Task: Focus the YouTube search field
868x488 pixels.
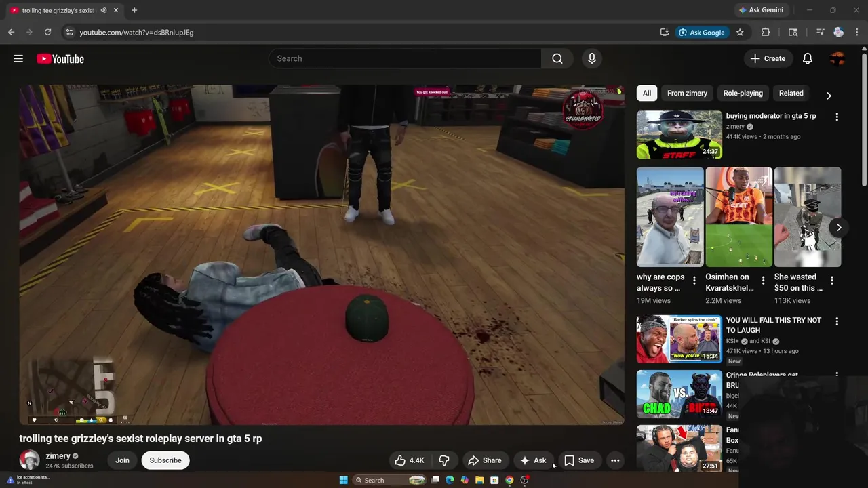Action: (405, 59)
